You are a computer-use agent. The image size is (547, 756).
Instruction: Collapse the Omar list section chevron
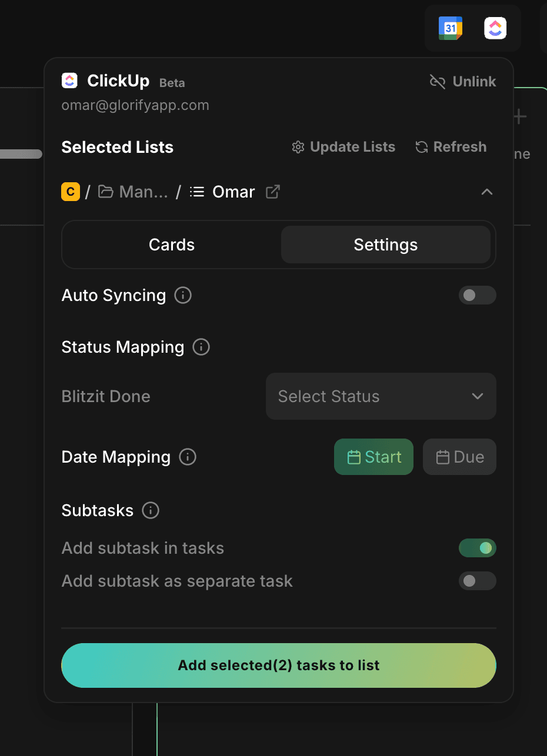click(x=486, y=192)
